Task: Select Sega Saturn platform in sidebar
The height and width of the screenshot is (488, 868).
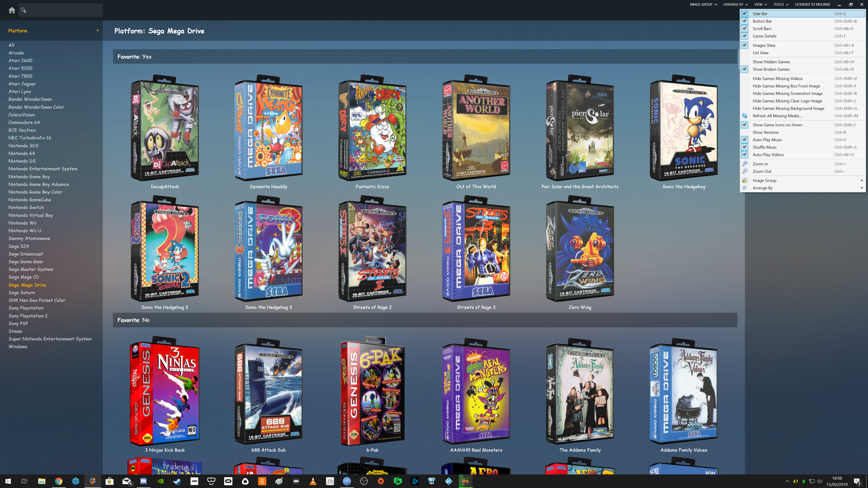Action: [21, 292]
